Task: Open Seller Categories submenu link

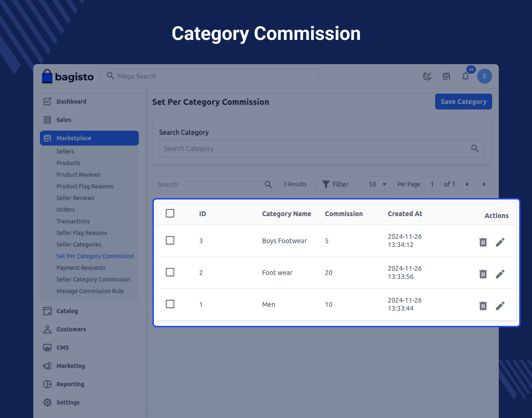Action: click(x=79, y=244)
